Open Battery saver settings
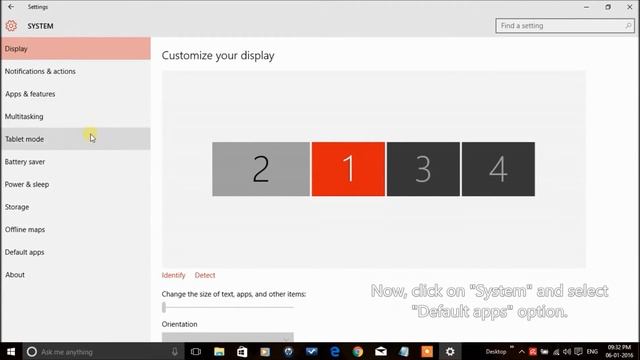 (x=76, y=162)
